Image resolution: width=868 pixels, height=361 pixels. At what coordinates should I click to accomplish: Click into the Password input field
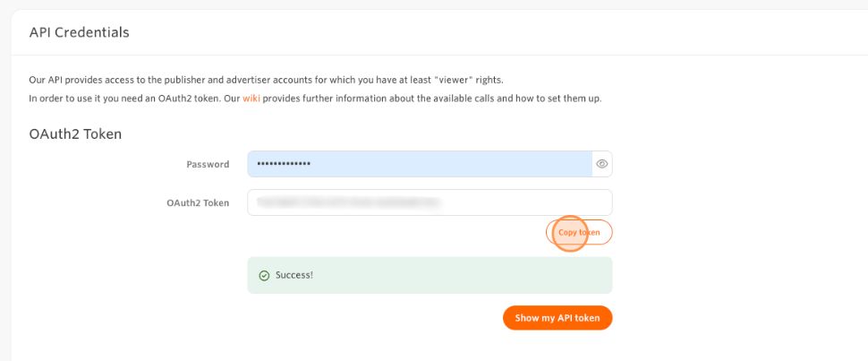pos(447,165)
